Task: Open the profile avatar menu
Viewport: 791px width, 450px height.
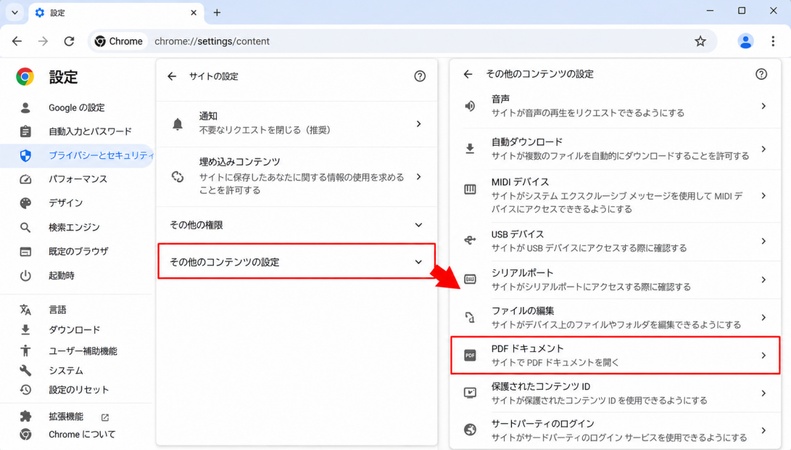Action: click(745, 41)
